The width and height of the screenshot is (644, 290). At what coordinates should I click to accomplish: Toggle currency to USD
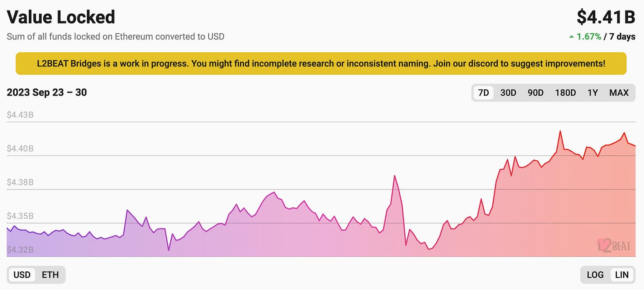coord(22,275)
